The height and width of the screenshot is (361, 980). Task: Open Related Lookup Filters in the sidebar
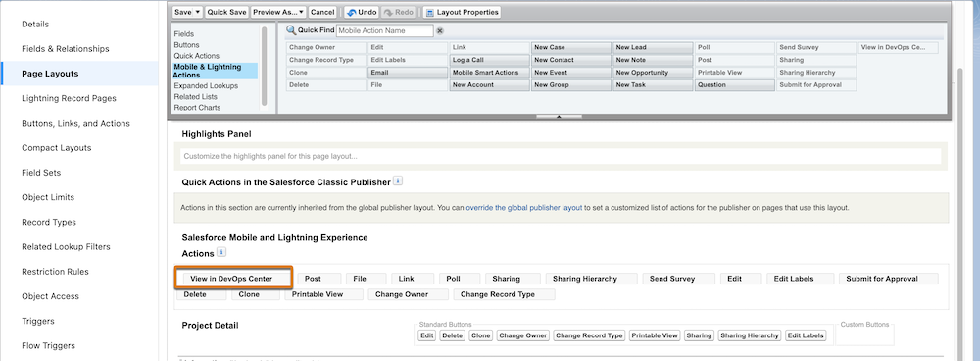66,246
